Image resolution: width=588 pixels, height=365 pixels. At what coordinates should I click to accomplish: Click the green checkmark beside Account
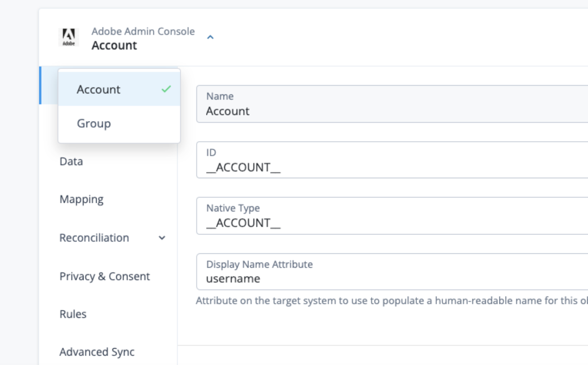[166, 89]
